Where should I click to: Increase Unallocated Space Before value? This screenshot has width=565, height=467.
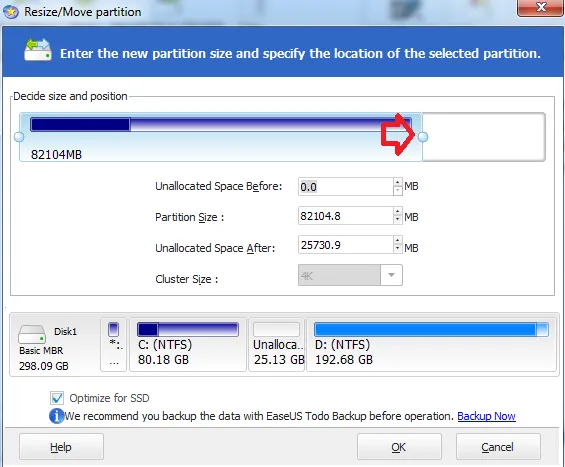point(397,182)
